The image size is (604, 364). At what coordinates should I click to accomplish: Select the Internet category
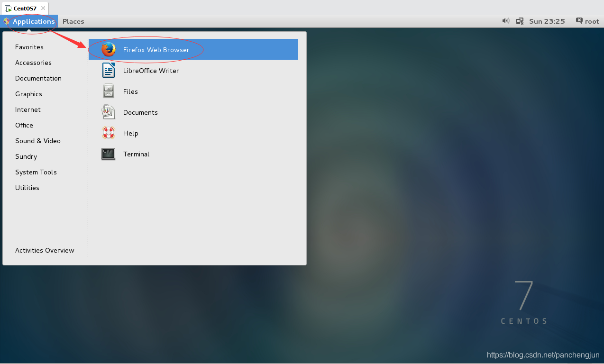click(x=28, y=109)
